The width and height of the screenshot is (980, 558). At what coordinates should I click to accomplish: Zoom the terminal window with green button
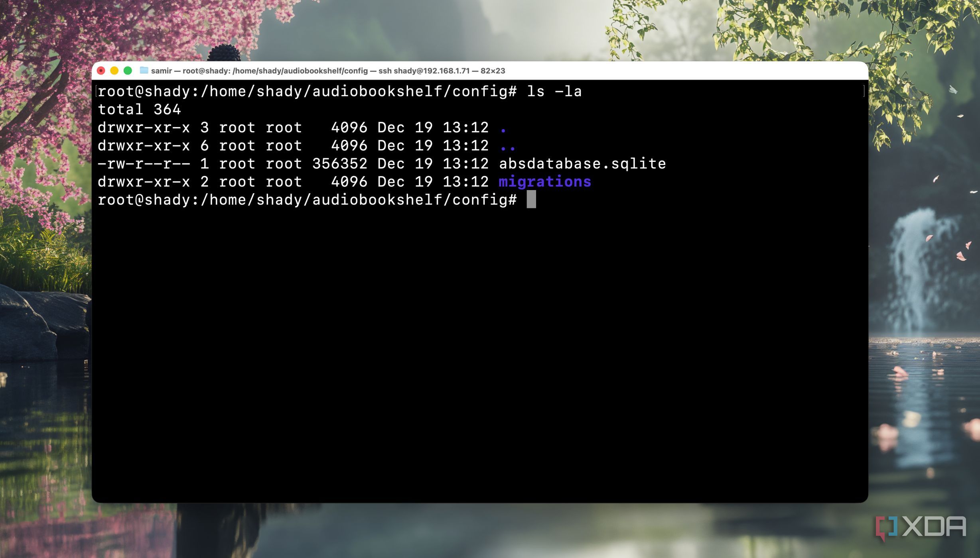pyautogui.click(x=128, y=71)
